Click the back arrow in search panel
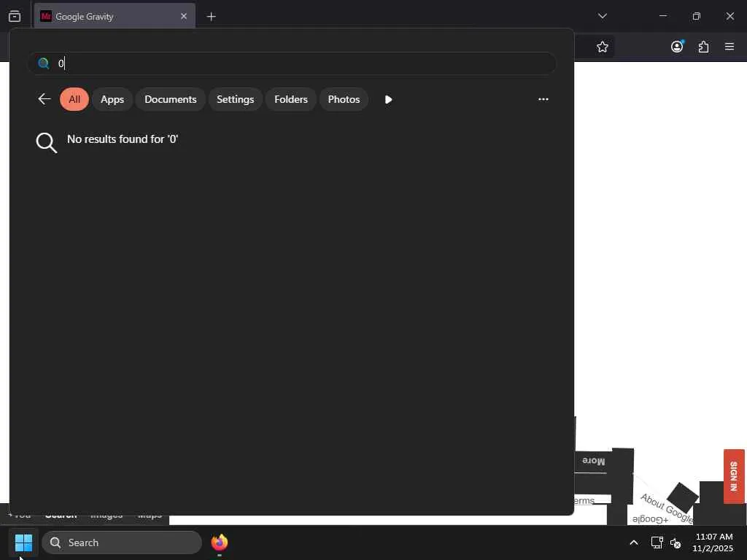 click(x=44, y=99)
